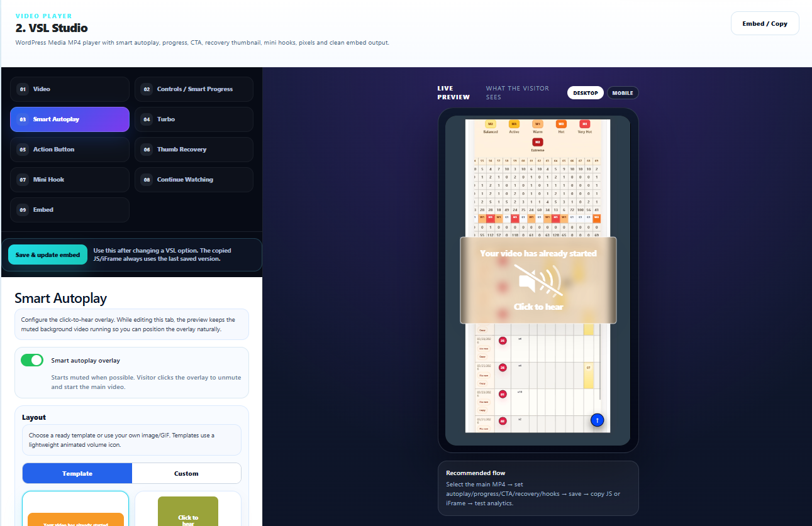Click the 'Click to hear' overlay text
Viewport: 812px width, 526px height.
pos(538,307)
